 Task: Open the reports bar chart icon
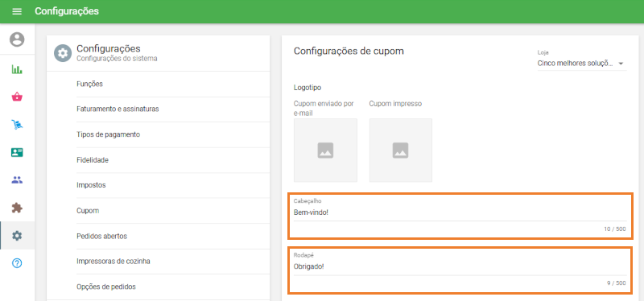17,69
